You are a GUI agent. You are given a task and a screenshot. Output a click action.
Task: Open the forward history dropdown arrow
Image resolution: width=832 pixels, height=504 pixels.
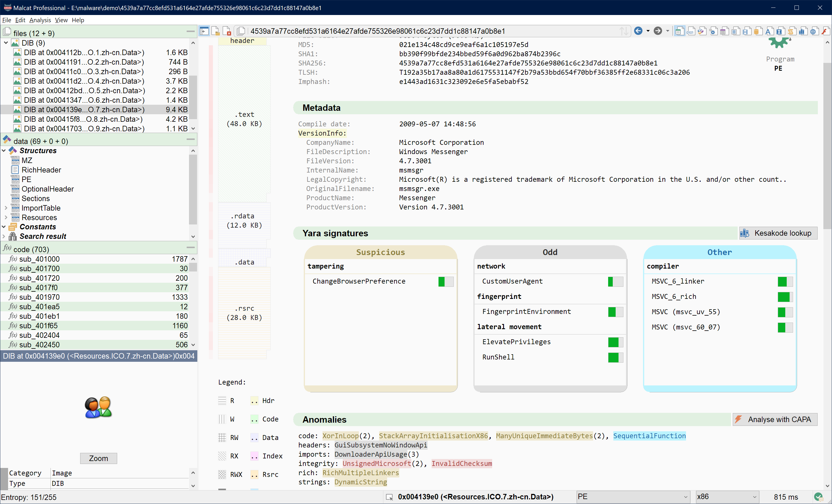click(668, 31)
